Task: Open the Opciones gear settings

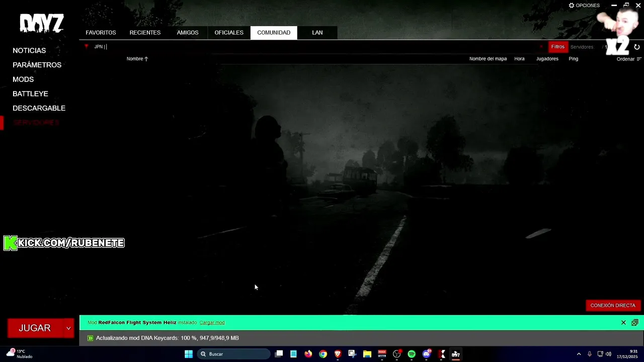Action: [x=584, y=6]
